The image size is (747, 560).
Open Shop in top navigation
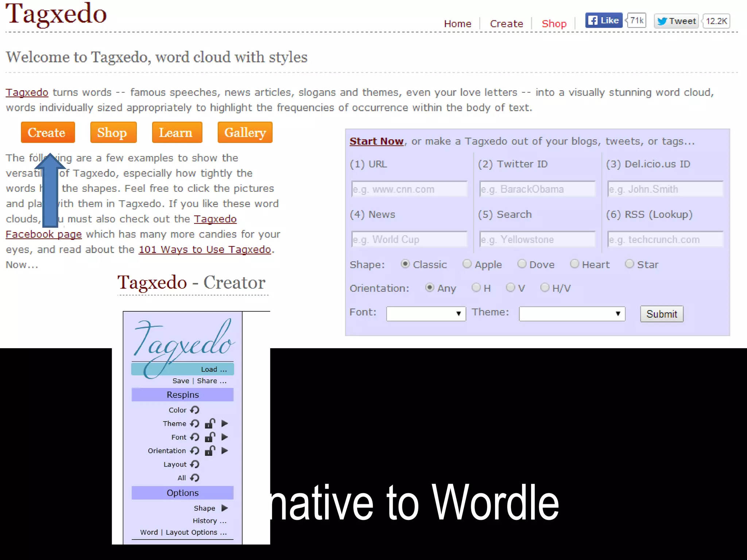554,24
